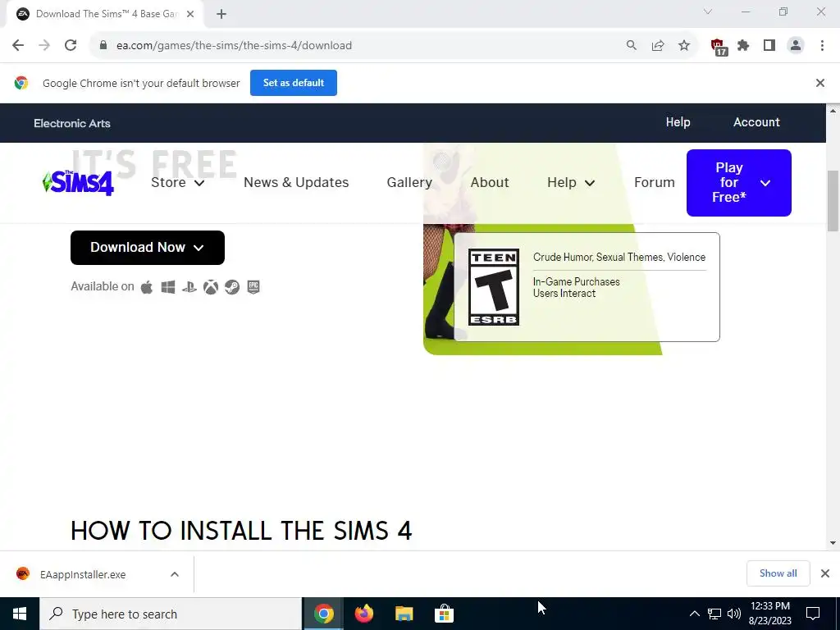Click the browser forward arrow

pyautogui.click(x=44, y=46)
